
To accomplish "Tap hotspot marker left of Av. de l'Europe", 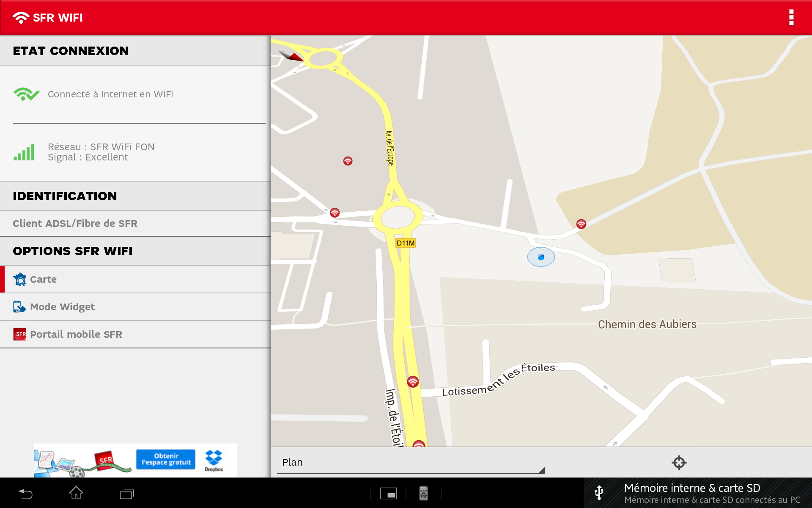I will coord(348,161).
